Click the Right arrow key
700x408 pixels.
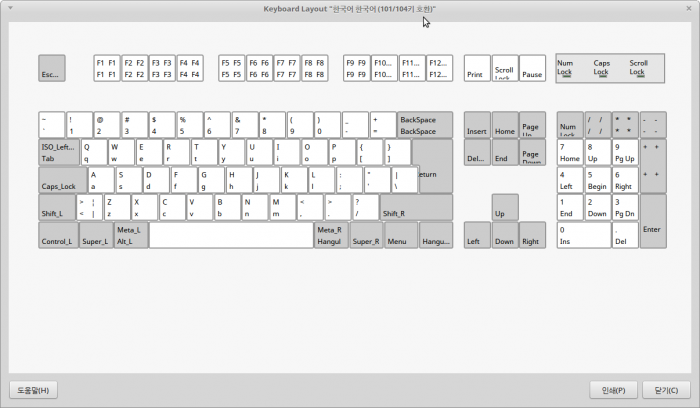point(532,235)
